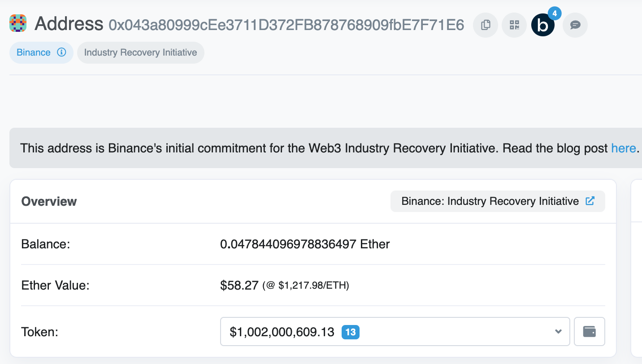The image size is (642, 364).
Task: Copy the address to clipboard
Action: tap(486, 25)
